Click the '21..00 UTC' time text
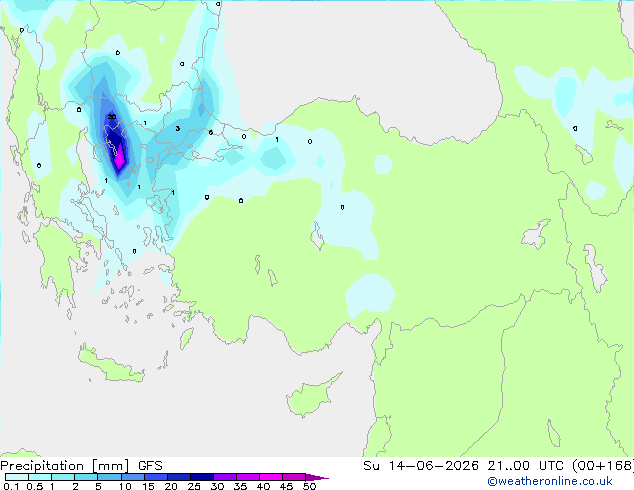Screen dimensions: 634x490 pyautogui.click(x=526, y=466)
